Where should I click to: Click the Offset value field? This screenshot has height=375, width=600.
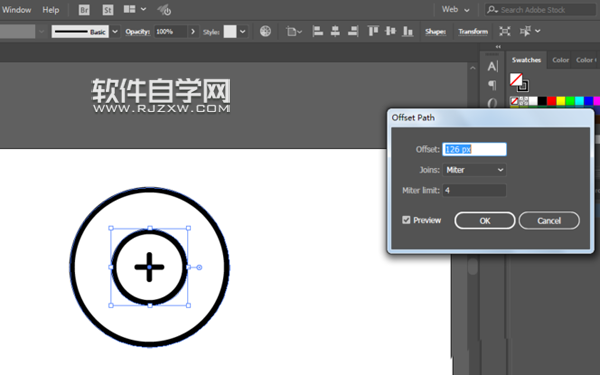pos(474,149)
